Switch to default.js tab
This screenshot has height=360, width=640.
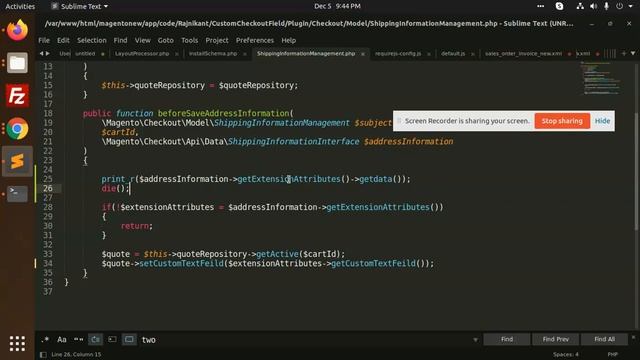[453, 53]
